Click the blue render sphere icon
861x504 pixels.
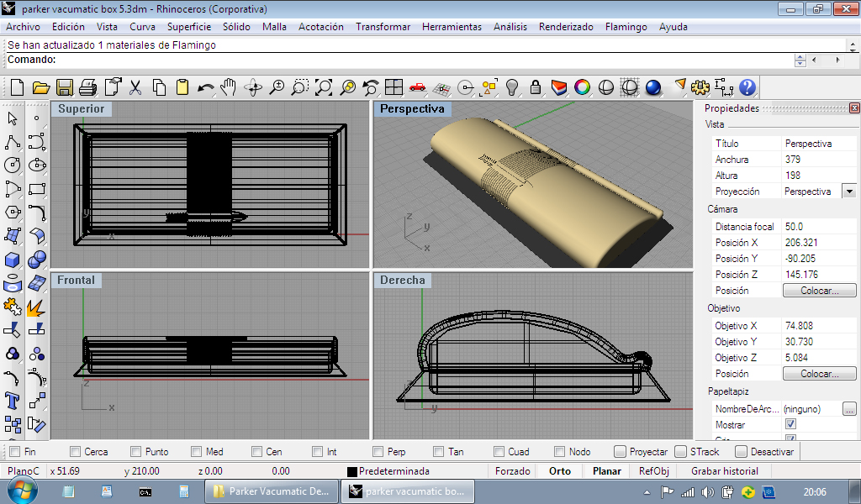click(653, 87)
